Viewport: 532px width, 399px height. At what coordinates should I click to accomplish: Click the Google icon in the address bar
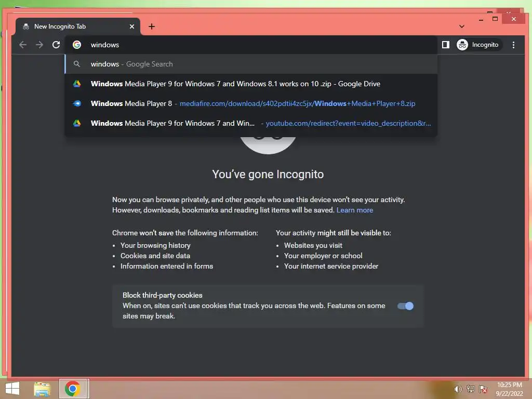click(x=77, y=45)
